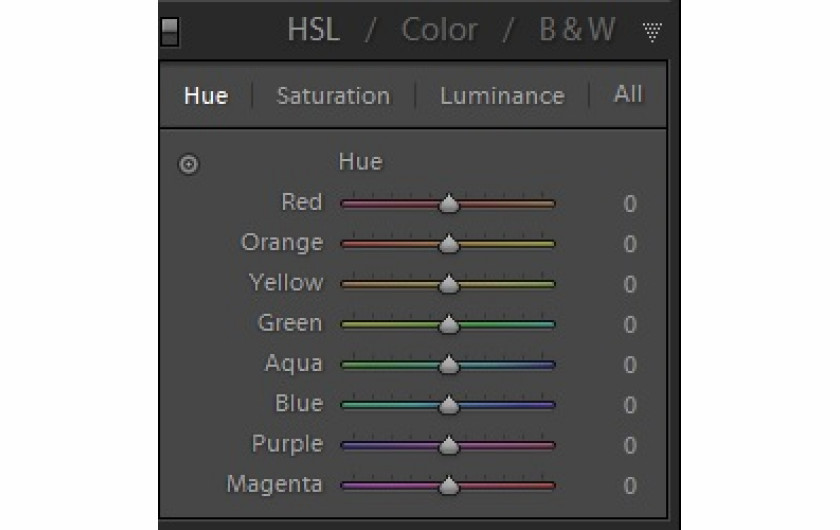Screen dimensions: 840x530
Task: Select the All tab
Action: (x=627, y=94)
